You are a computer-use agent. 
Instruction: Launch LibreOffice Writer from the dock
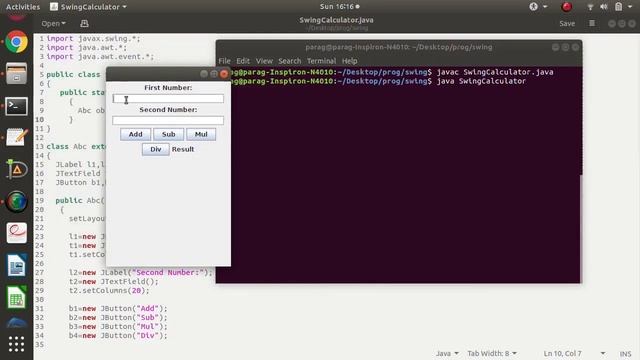tap(16, 265)
